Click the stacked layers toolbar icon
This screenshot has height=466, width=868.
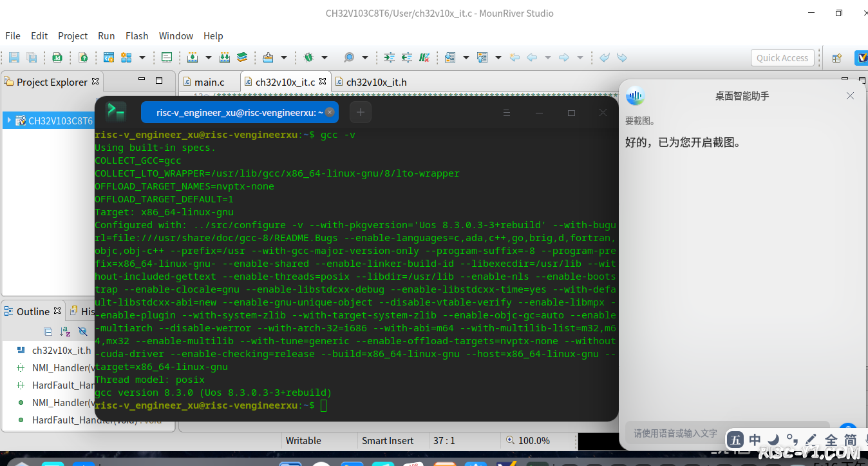(x=242, y=57)
